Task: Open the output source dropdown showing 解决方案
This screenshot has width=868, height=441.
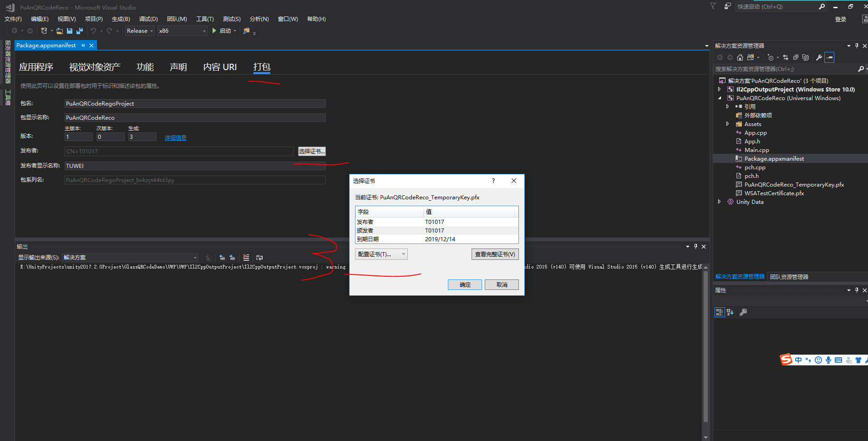Action: [x=130, y=258]
